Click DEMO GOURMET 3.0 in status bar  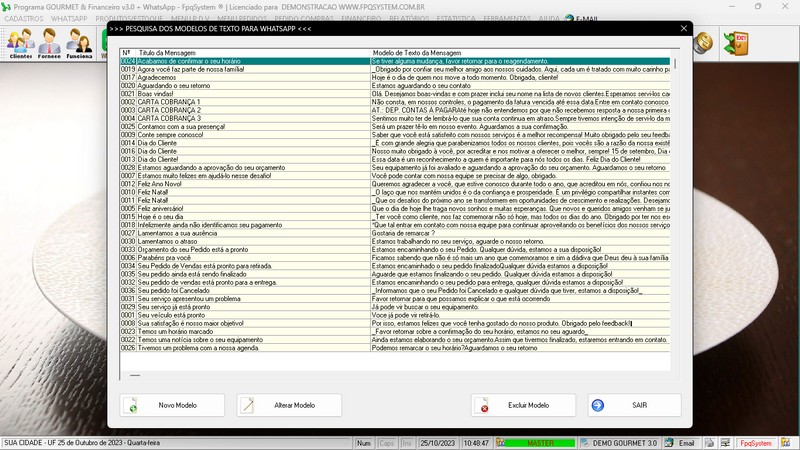click(x=619, y=443)
